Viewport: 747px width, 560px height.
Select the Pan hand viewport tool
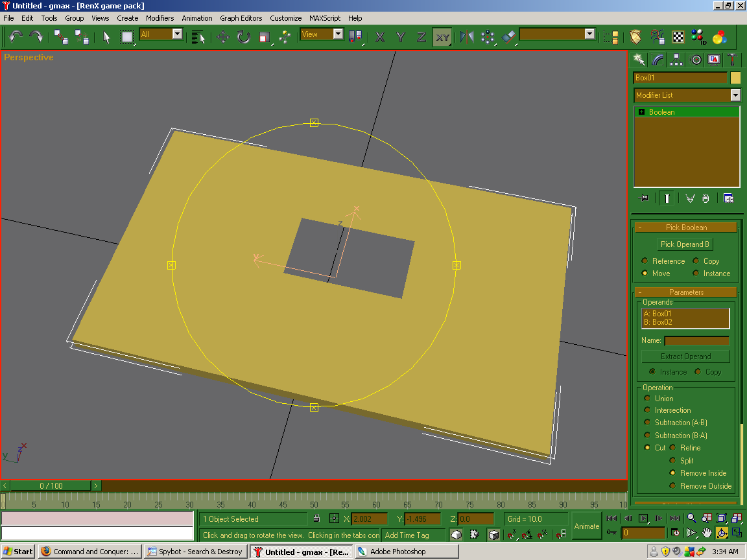pyautogui.click(x=706, y=533)
